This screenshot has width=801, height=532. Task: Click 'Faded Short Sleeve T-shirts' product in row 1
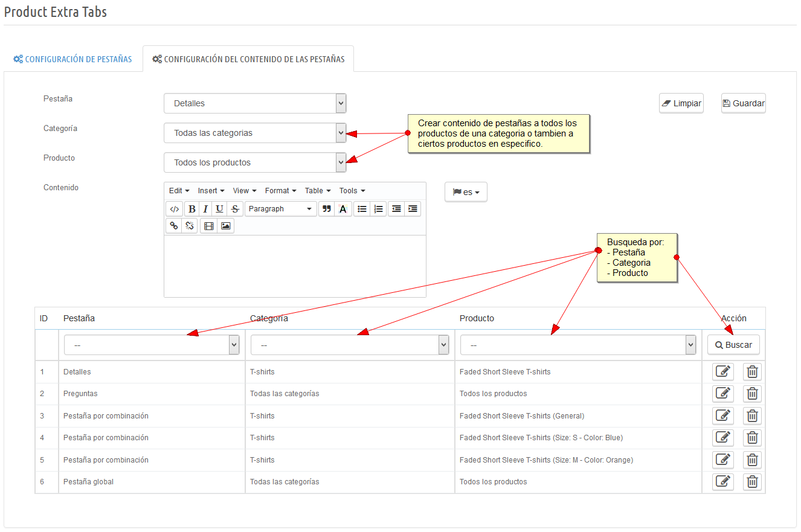tap(505, 372)
